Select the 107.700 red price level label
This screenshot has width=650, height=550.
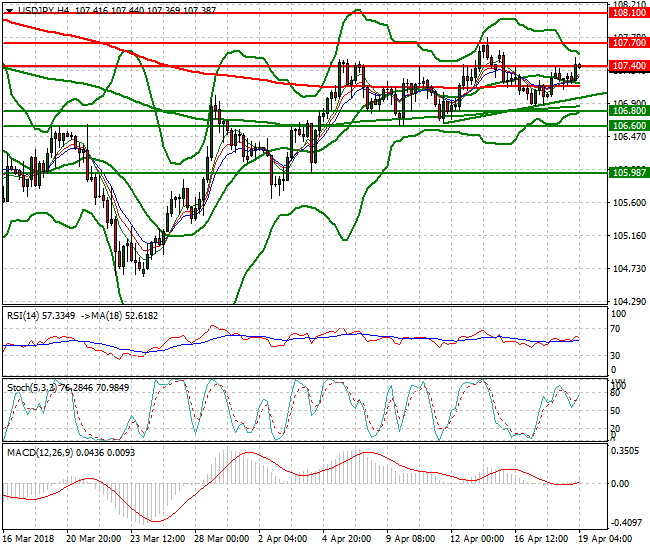tap(629, 43)
